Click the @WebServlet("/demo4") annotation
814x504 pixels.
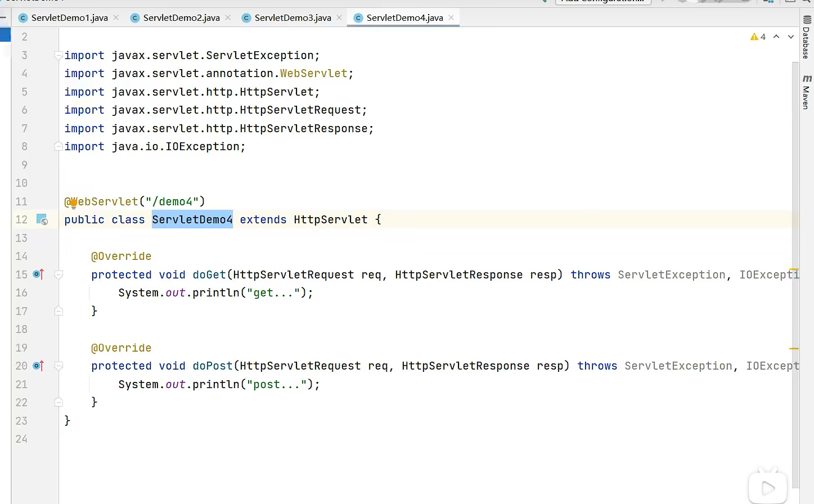click(135, 201)
